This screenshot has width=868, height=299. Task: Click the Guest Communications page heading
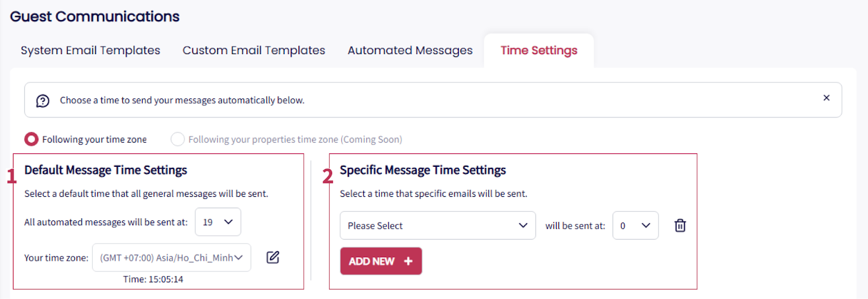[x=94, y=17]
